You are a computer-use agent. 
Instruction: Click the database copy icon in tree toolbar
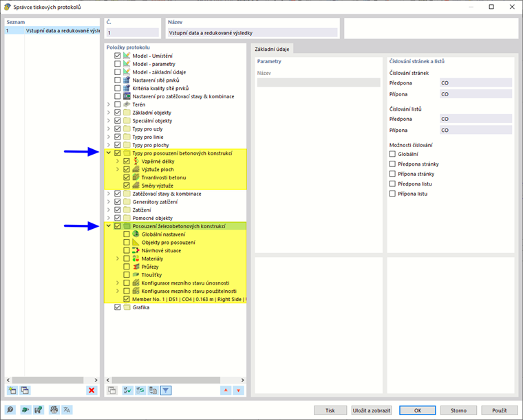[x=153, y=390]
